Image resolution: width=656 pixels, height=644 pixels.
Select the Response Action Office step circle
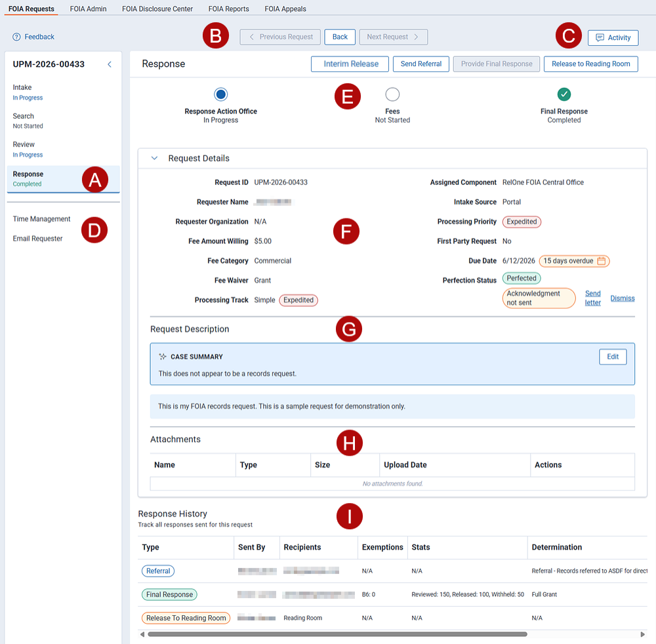tap(220, 94)
